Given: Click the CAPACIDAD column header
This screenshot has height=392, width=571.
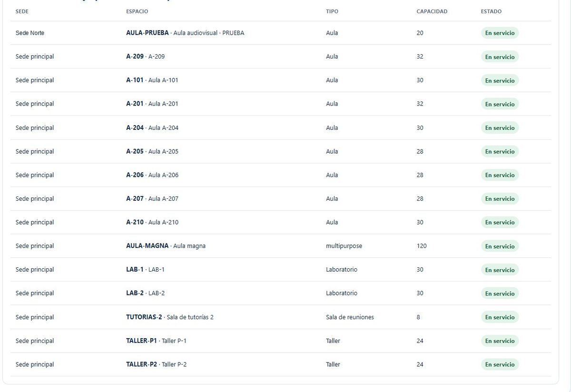Looking at the screenshot, I should [432, 11].
